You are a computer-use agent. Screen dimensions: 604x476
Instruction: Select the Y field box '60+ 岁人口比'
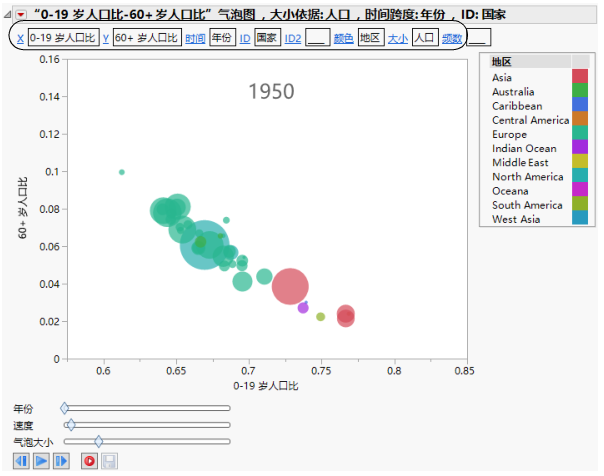147,37
